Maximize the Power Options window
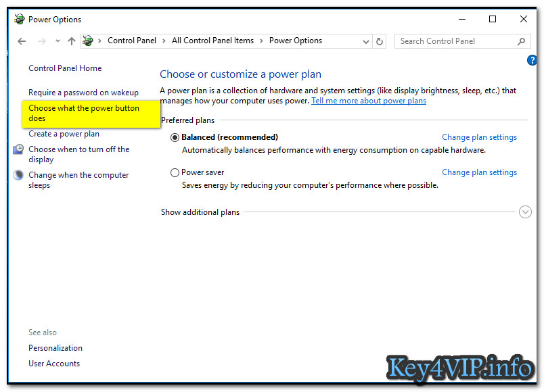Viewport: 544px width, 392px height. [493, 19]
